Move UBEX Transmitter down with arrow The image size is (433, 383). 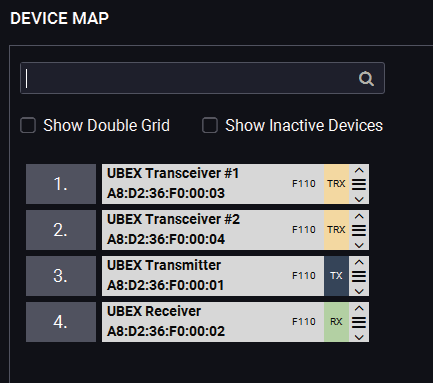click(359, 292)
